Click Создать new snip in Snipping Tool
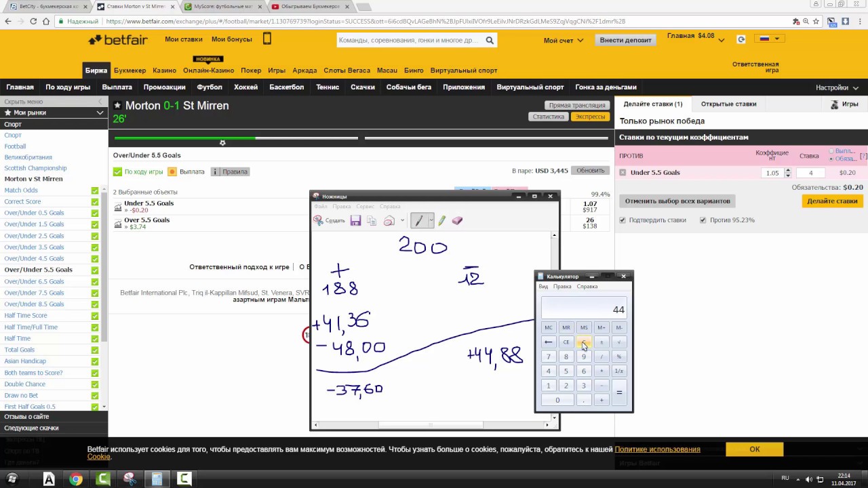The width and height of the screenshot is (868, 488). (x=330, y=221)
